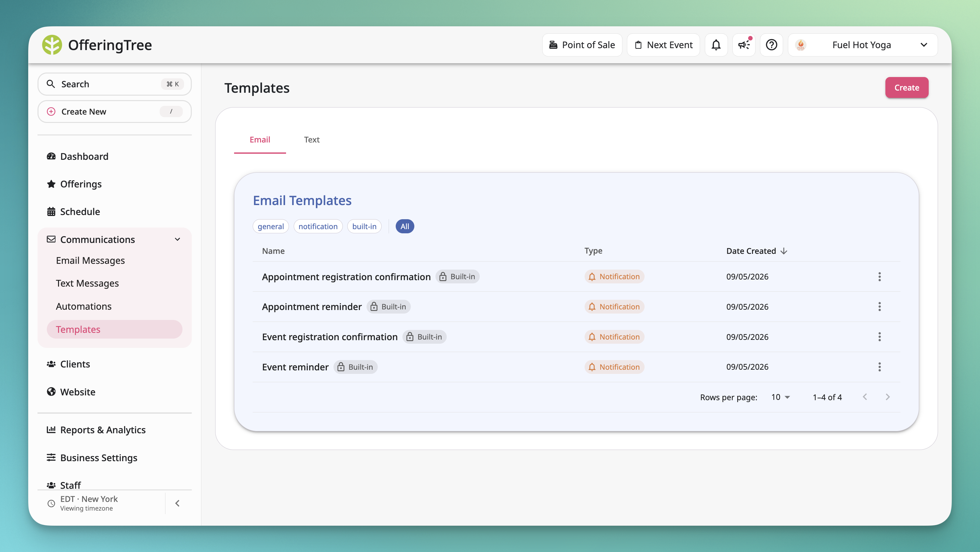Click Built-in lock badge on Appointment reminder

388,307
